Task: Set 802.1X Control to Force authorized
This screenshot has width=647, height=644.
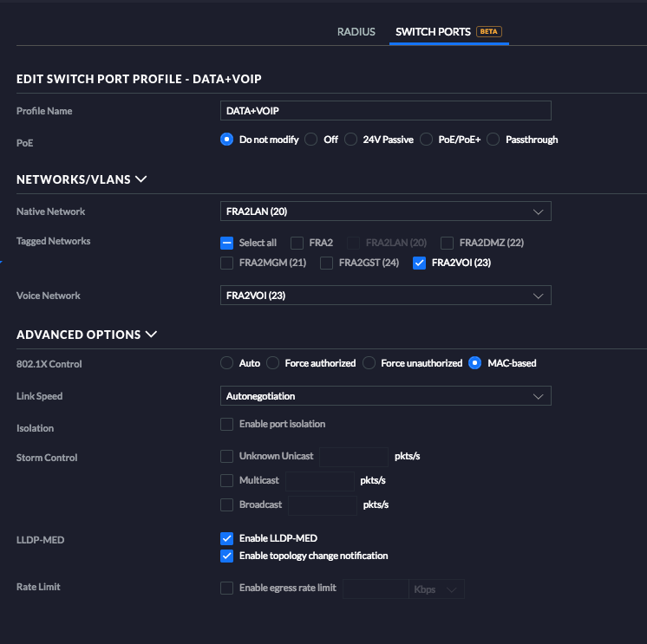Action: tap(272, 363)
